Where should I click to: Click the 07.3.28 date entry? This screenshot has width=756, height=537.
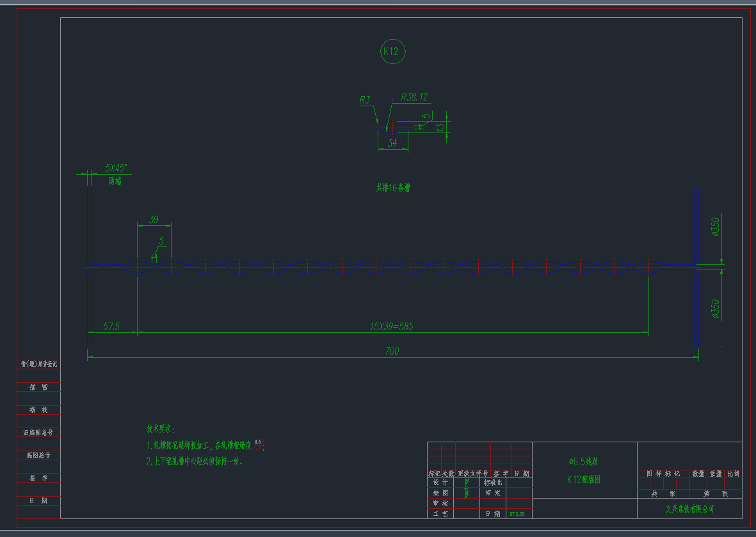(x=517, y=514)
